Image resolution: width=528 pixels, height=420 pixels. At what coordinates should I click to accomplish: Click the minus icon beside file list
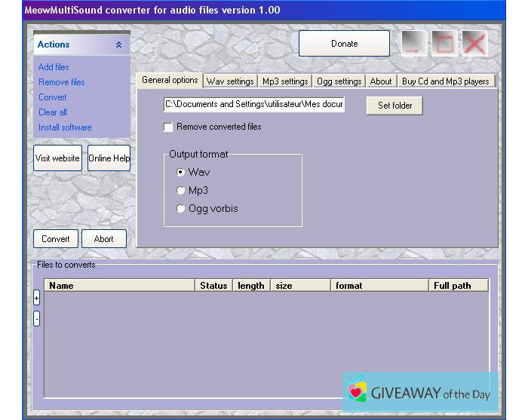click(37, 318)
